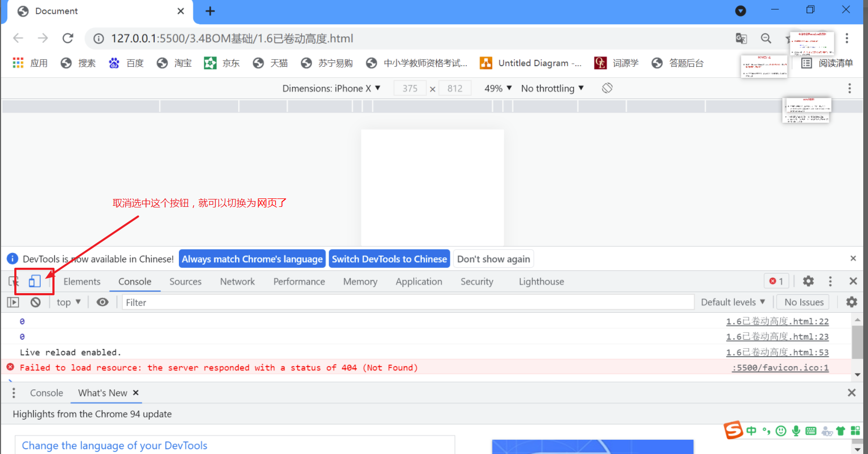Click the address bar URL
This screenshot has width=868, height=454.
point(232,39)
